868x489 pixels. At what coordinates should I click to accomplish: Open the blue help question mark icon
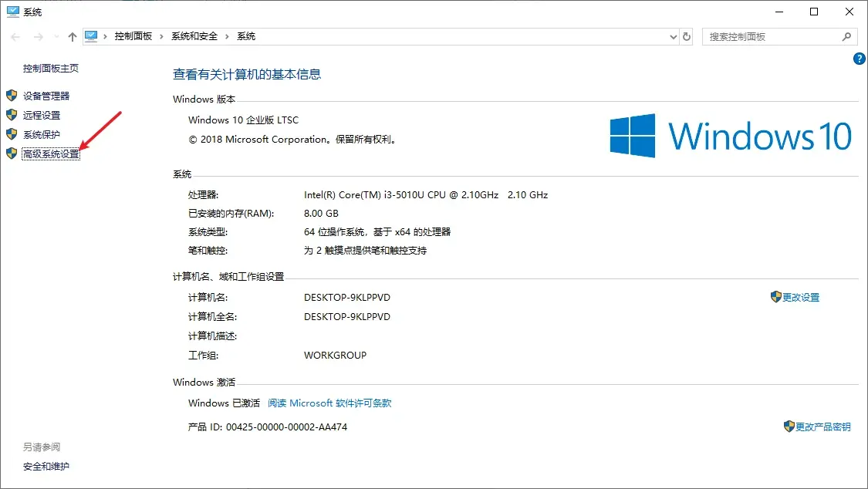pos(860,59)
